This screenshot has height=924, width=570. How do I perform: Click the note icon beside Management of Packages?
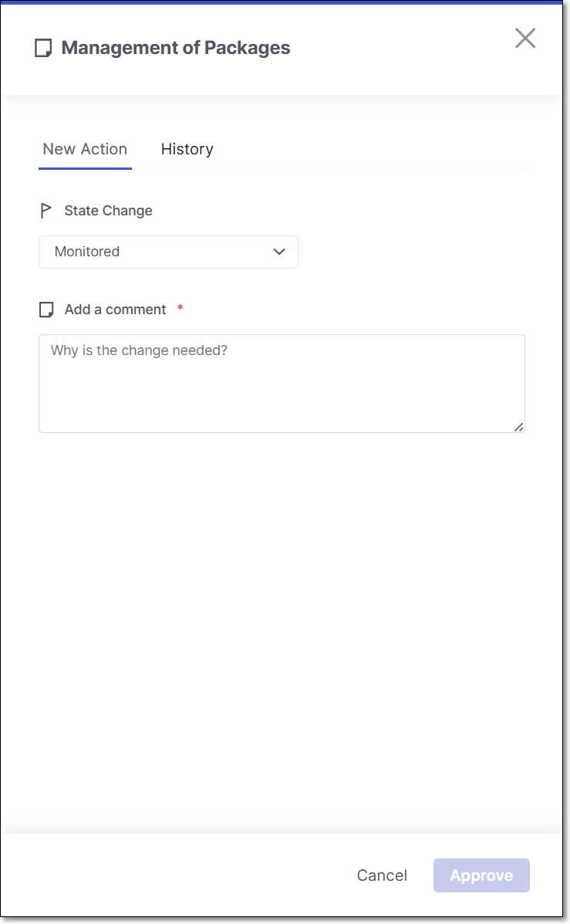pyautogui.click(x=44, y=48)
